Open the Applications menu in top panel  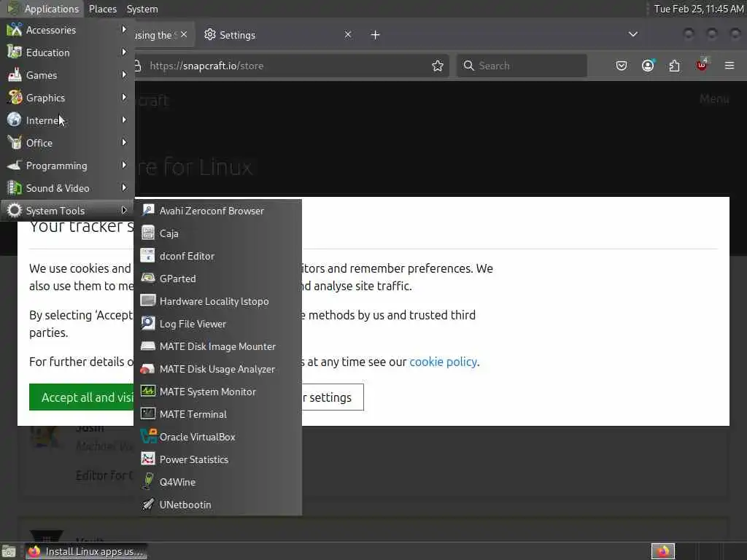[43, 9]
